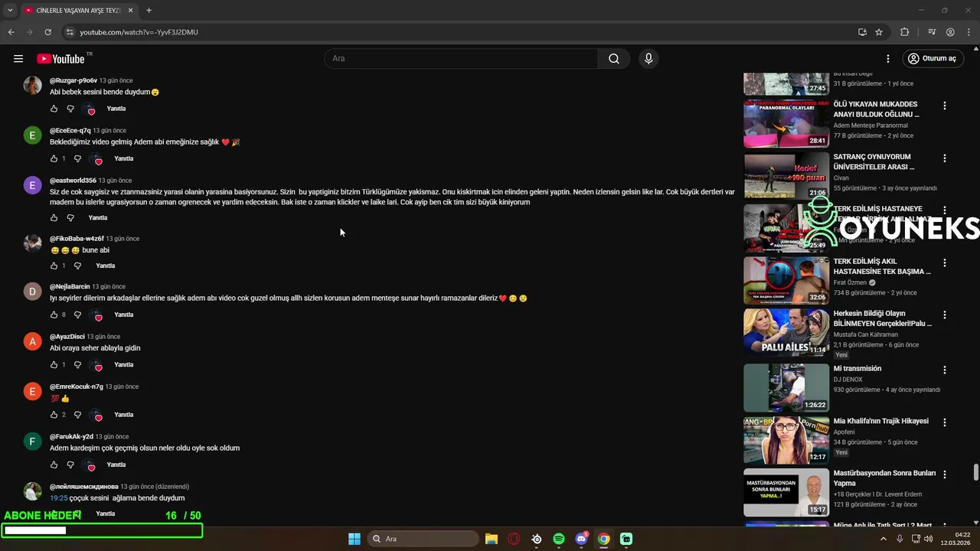Like the comment by @FikoBaba-w4z6f

click(x=54, y=266)
